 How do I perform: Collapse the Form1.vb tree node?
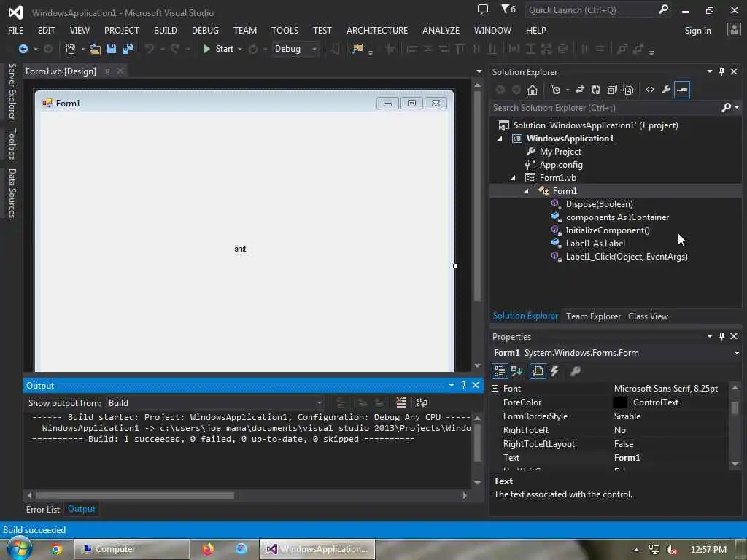513,178
